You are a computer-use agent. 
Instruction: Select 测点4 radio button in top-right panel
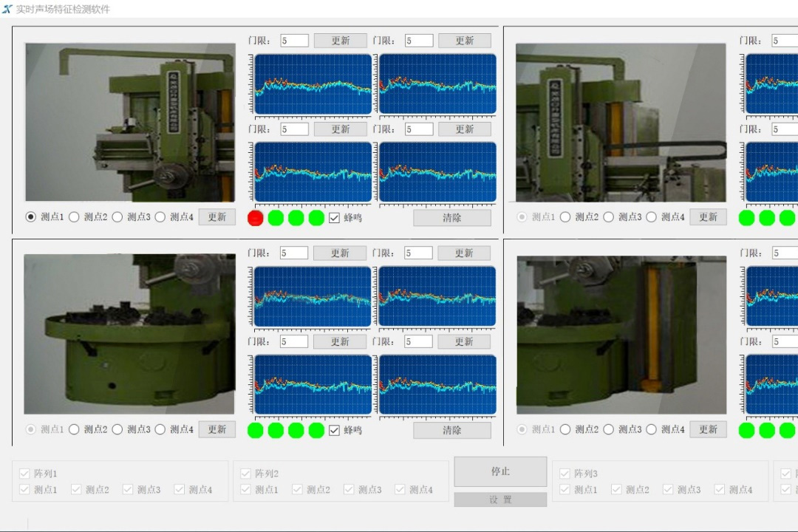(651, 217)
